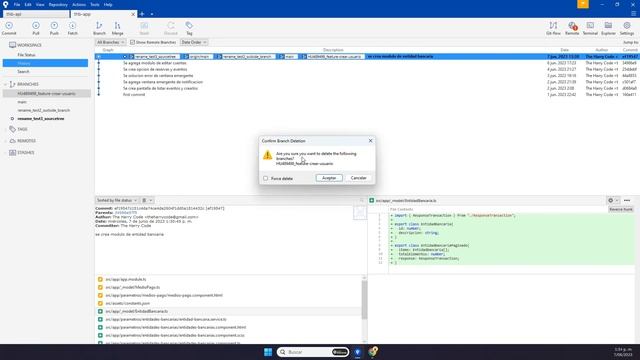Select the main branch in sidebar
Viewport: 640px width, 360px height.
(22, 102)
